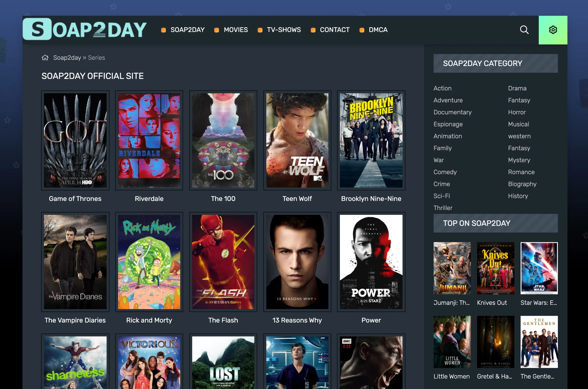The width and height of the screenshot is (588, 389).
Task: Select the Comedy category filter
Action: click(x=445, y=172)
